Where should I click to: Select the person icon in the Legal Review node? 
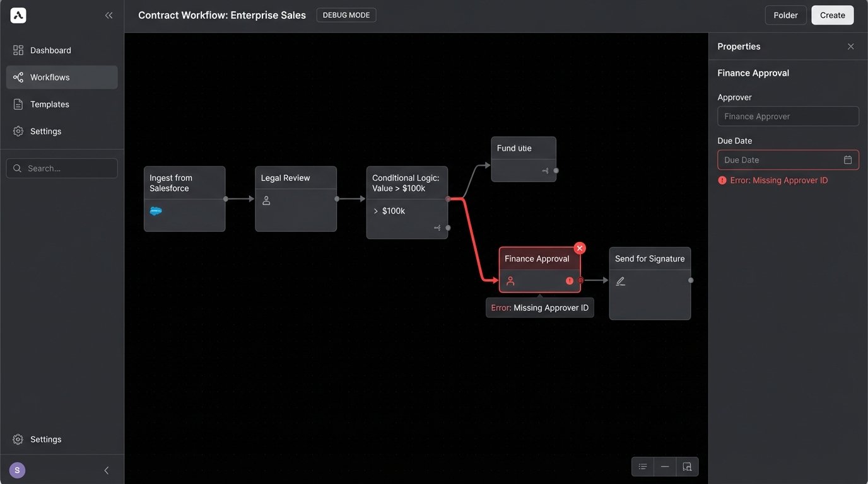coord(266,200)
